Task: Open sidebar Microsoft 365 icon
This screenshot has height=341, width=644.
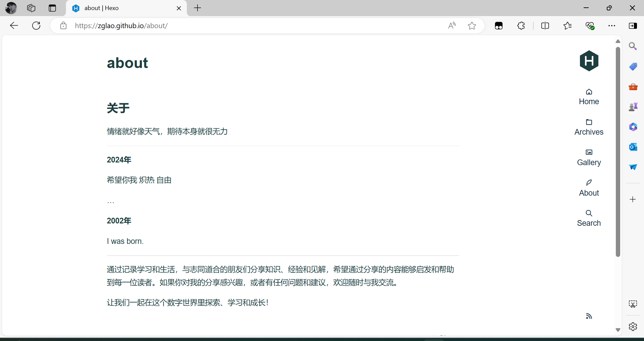Action: (633, 127)
